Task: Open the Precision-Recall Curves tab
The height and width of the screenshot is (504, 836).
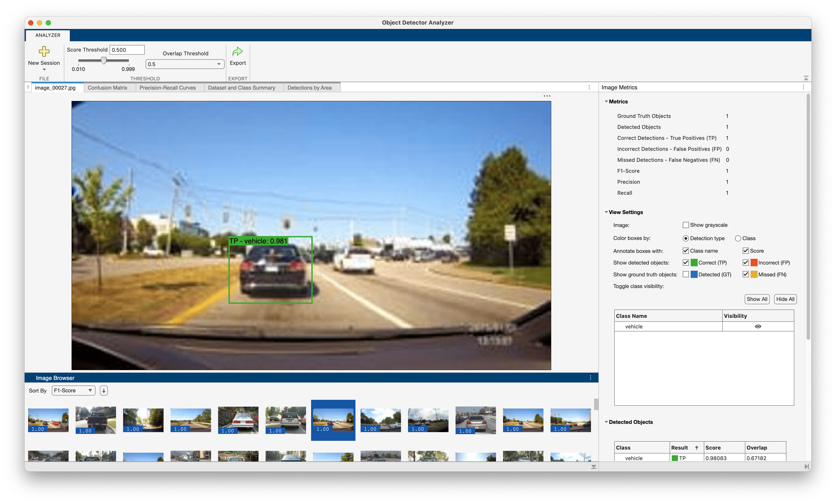Action: [168, 88]
